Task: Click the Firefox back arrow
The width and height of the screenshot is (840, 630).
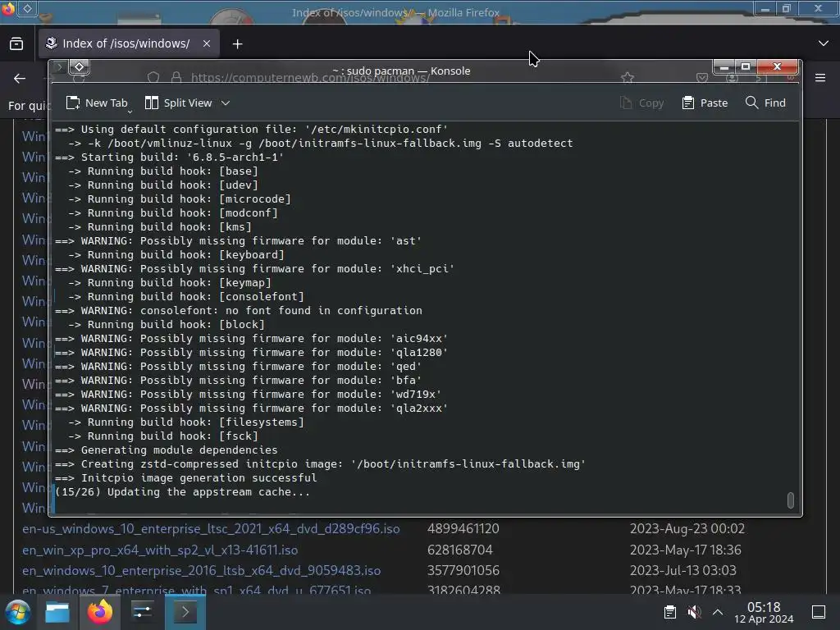Action: 20,79
